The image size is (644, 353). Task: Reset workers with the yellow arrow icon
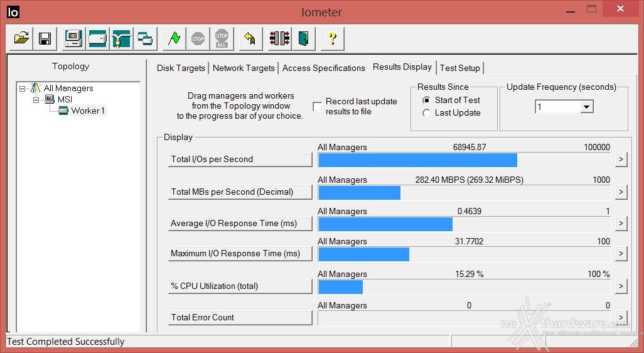point(250,39)
